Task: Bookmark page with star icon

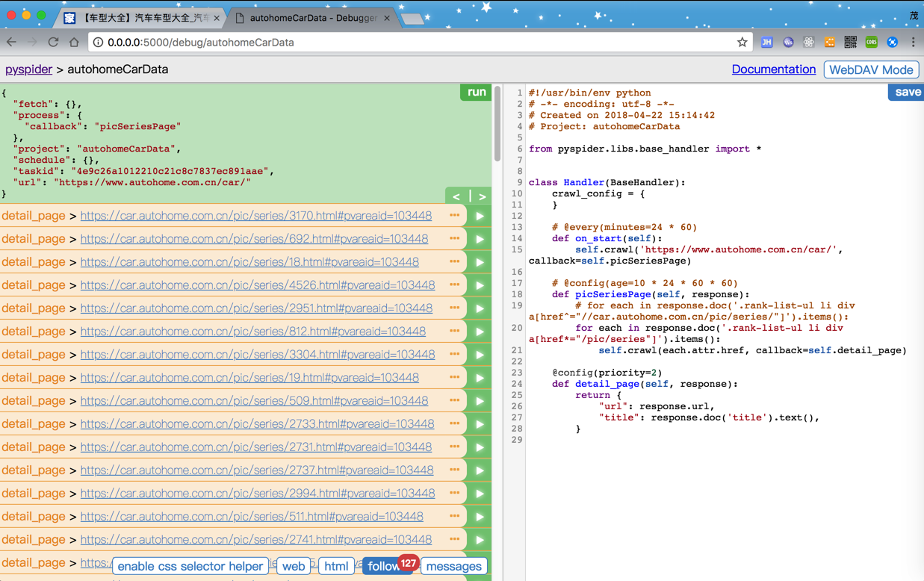Action: 742,43
